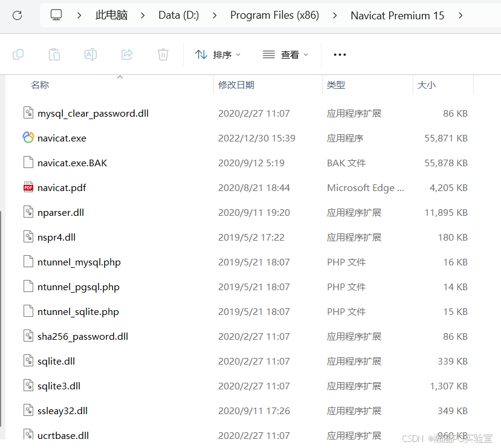Screen dimensions: 501x448
Task: Select the file name navicat.exe.BAK
Action: pyautogui.click(x=72, y=163)
